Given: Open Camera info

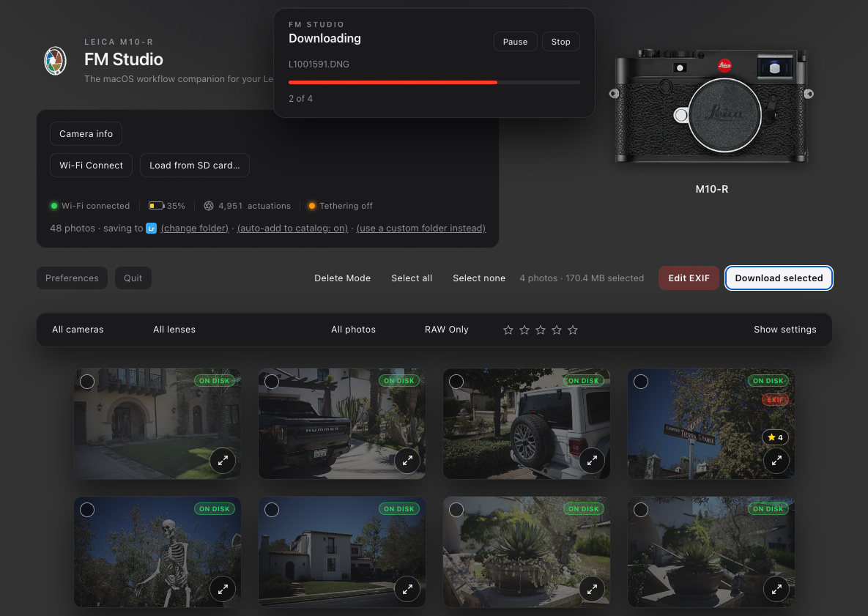Looking at the screenshot, I should pyautogui.click(x=86, y=133).
